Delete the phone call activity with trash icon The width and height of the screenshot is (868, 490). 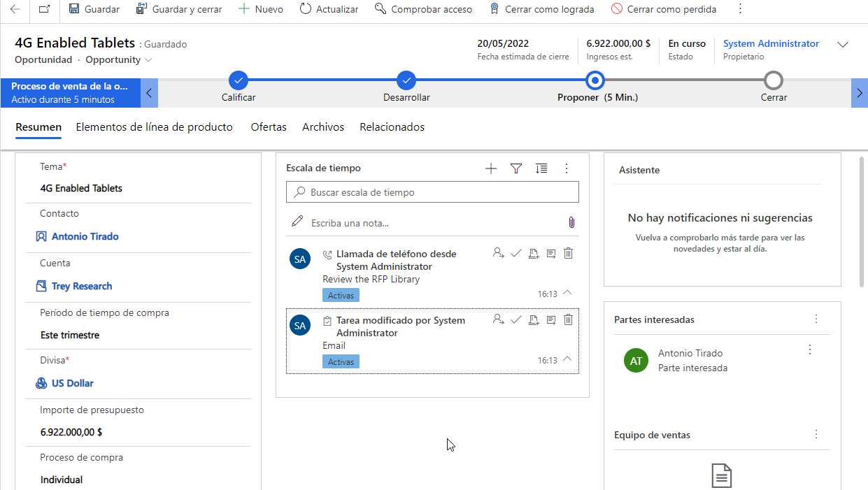pyautogui.click(x=568, y=254)
